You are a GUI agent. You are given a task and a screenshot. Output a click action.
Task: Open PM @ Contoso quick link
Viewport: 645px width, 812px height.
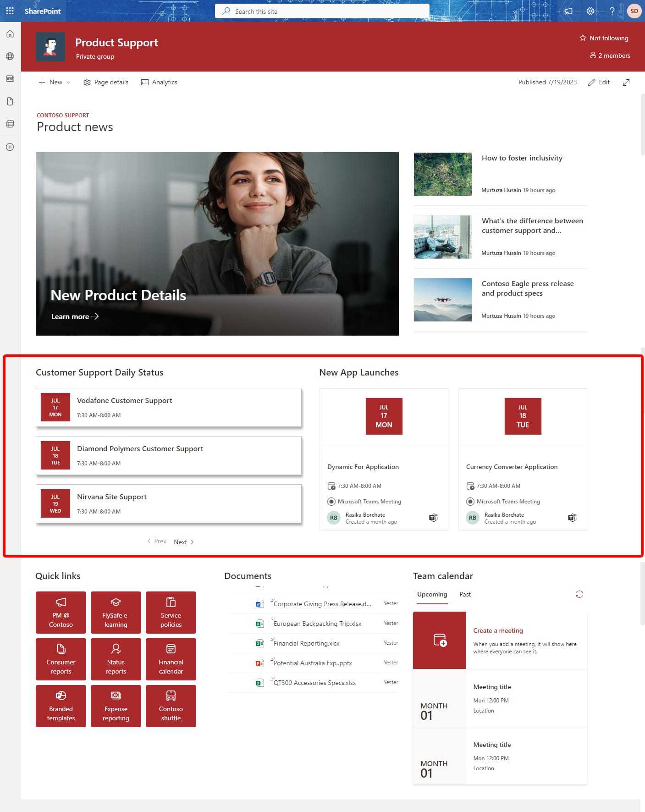click(x=61, y=613)
